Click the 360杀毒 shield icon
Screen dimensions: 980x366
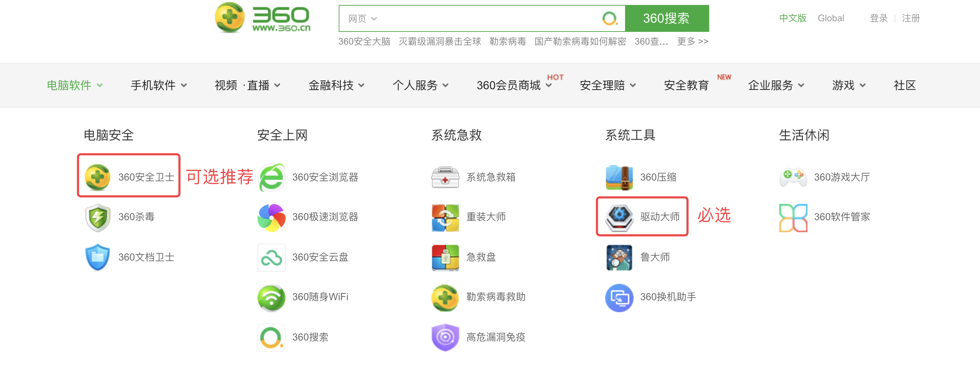pyautogui.click(x=97, y=217)
